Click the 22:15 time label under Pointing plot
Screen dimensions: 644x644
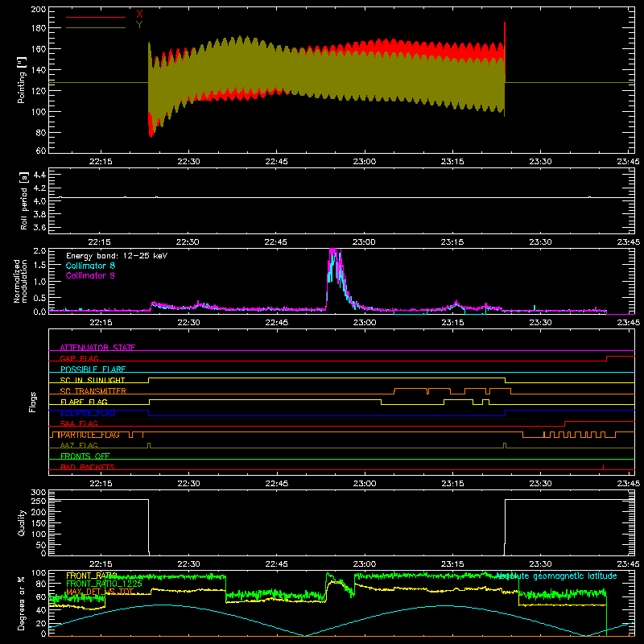[101, 162]
